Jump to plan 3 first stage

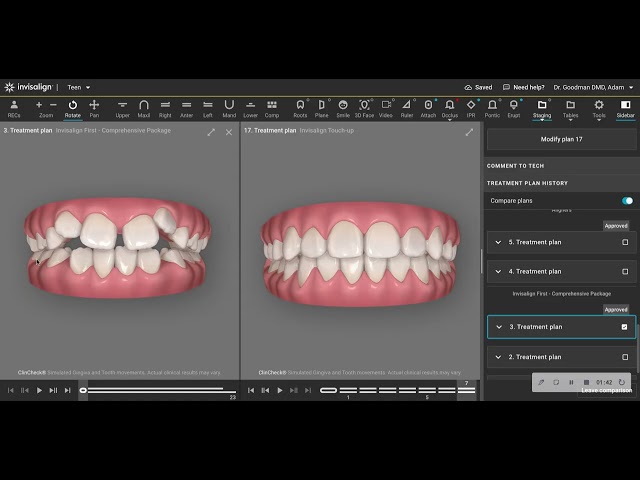point(11,390)
